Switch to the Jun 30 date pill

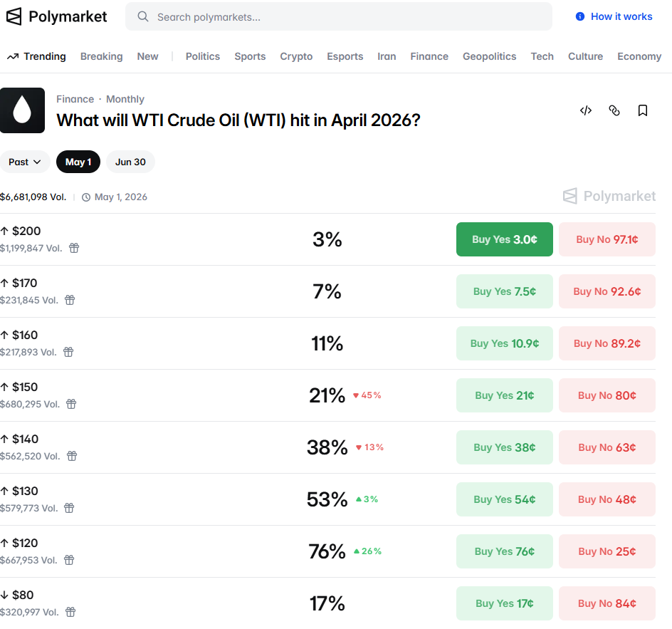pos(130,162)
